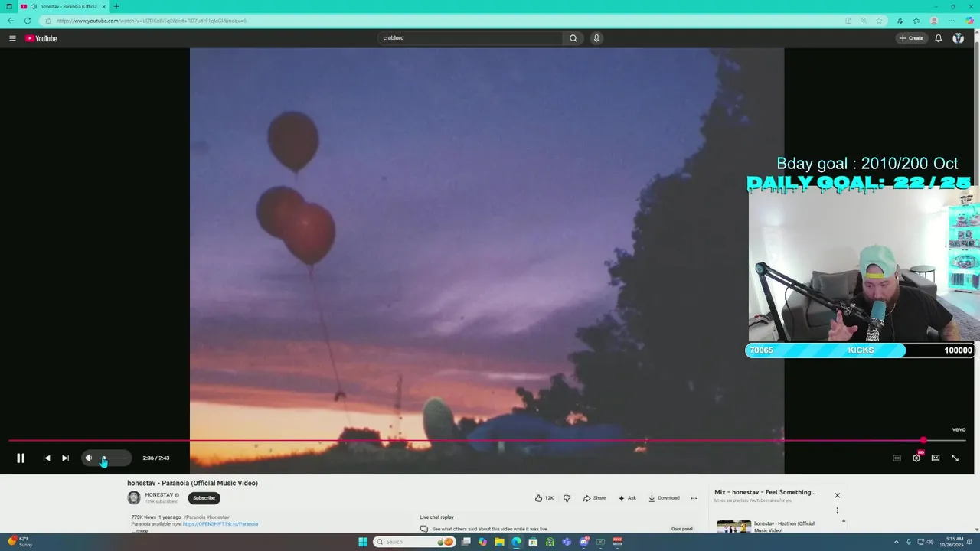980x551 pixels.
Task: Click the YouTube search box
Action: [x=471, y=38]
